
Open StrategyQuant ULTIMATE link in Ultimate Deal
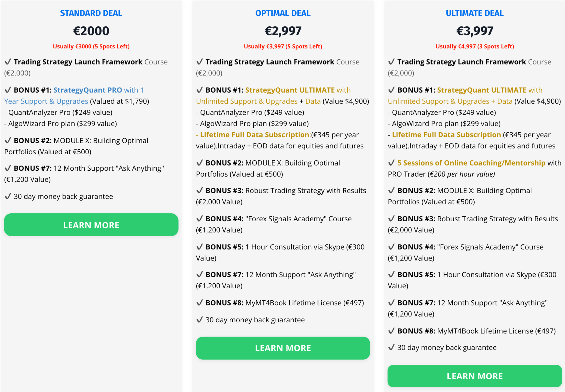click(481, 90)
